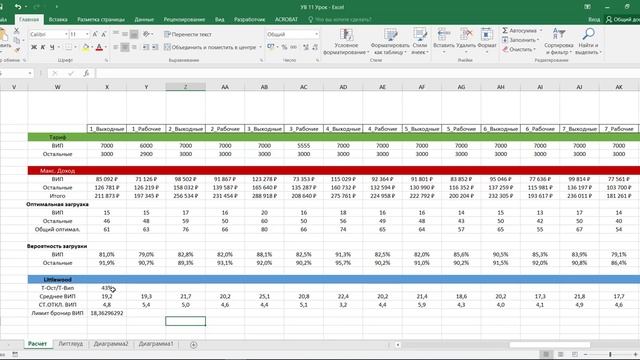The width and height of the screenshot is (640, 360).
Task: Click the Cut scissors icon
Action: click(x=17, y=31)
